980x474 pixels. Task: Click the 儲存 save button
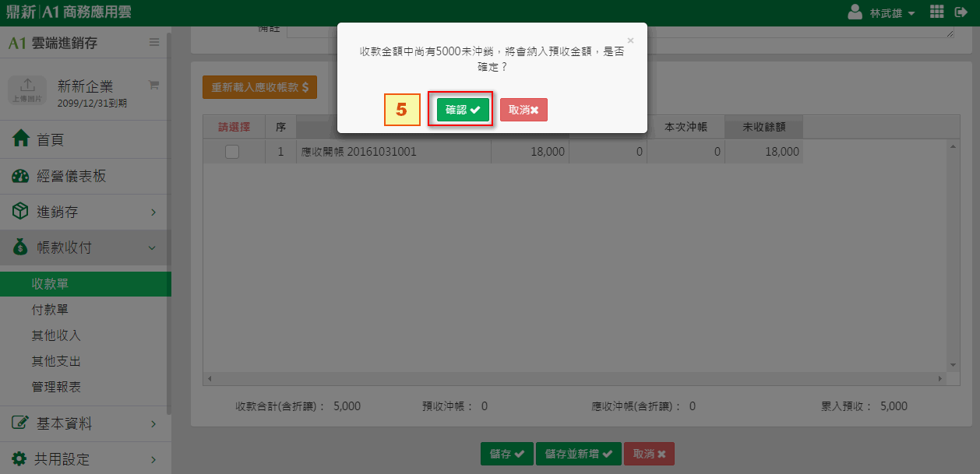pyautogui.click(x=507, y=454)
